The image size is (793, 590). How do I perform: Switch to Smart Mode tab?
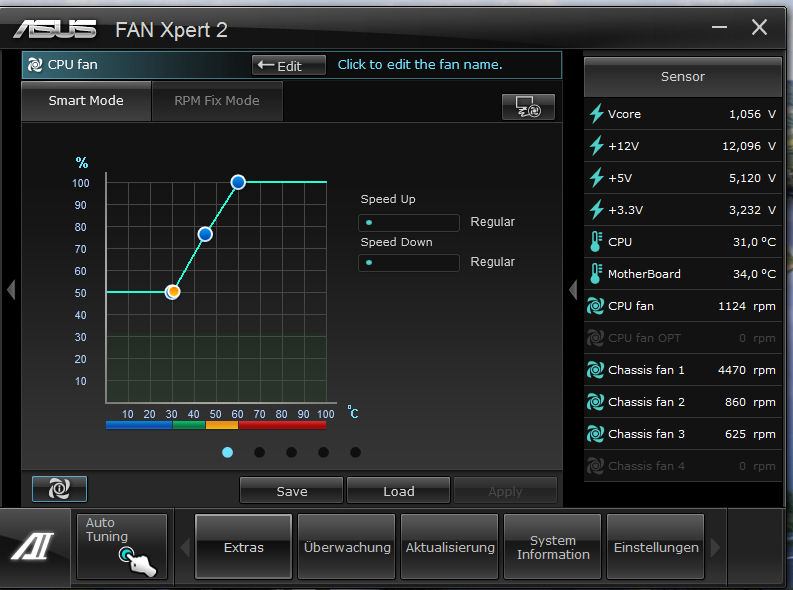point(86,101)
